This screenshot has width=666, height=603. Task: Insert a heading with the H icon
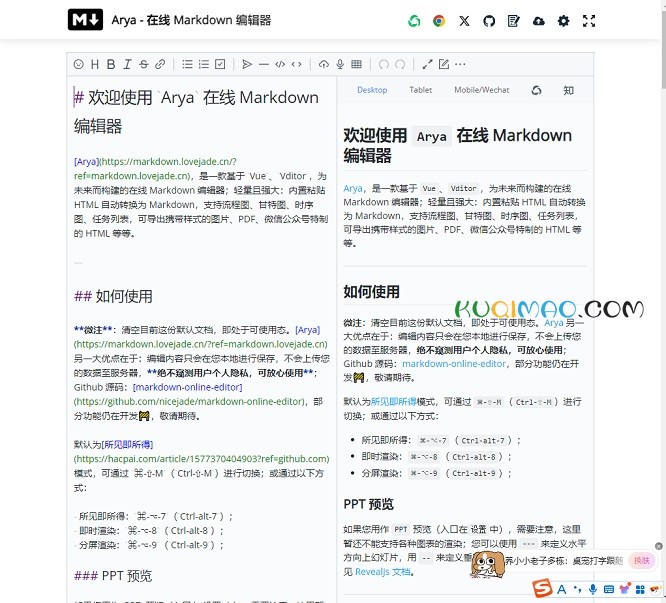[95, 64]
